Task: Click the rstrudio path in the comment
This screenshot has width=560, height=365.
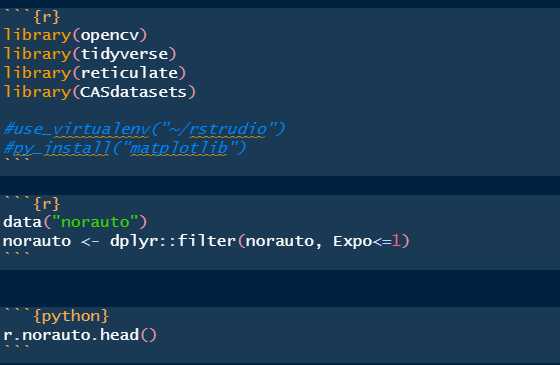Action: click(x=228, y=129)
